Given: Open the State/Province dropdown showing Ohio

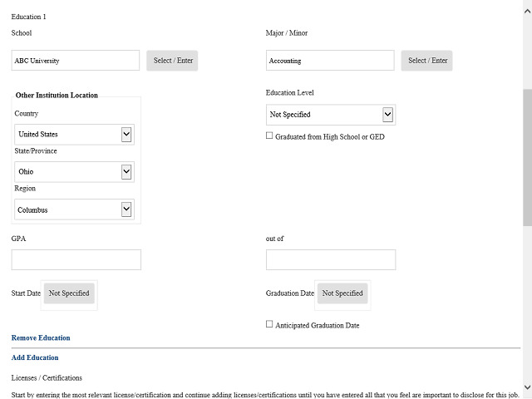Looking at the screenshot, I should tap(74, 172).
